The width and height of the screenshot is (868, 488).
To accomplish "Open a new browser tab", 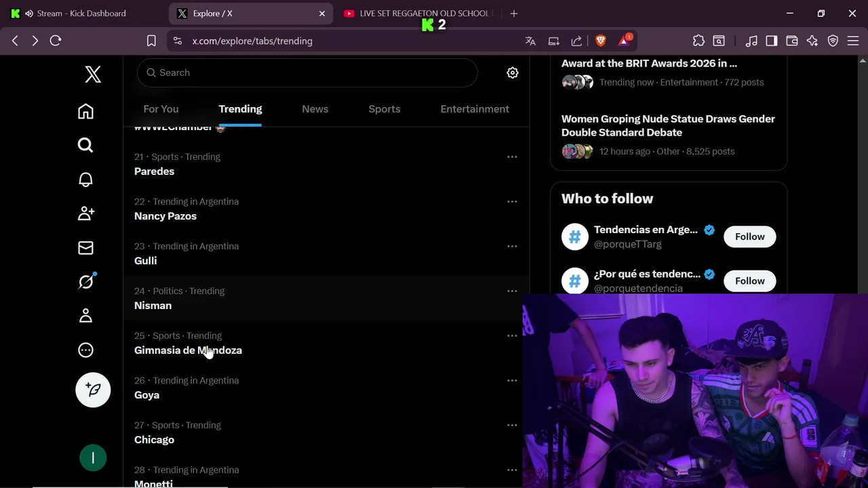I will (514, 14).
